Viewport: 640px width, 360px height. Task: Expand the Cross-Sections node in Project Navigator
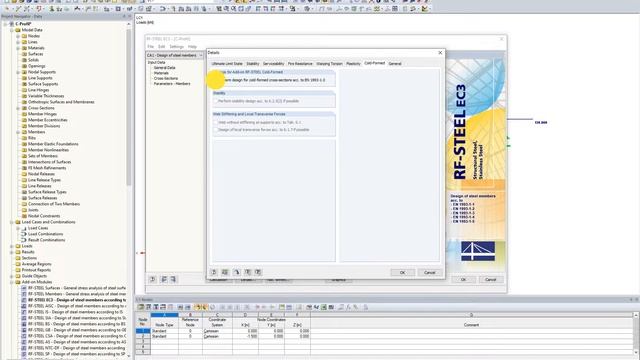pyautogui.click(x=18, y=108)
